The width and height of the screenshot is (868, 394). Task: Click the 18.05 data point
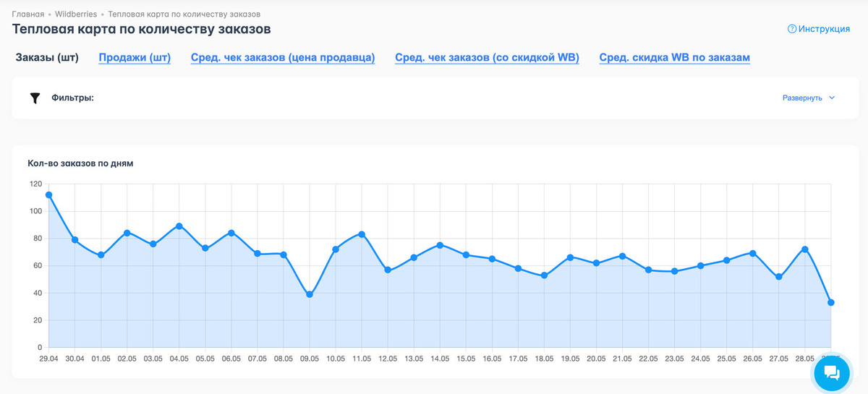544,275
